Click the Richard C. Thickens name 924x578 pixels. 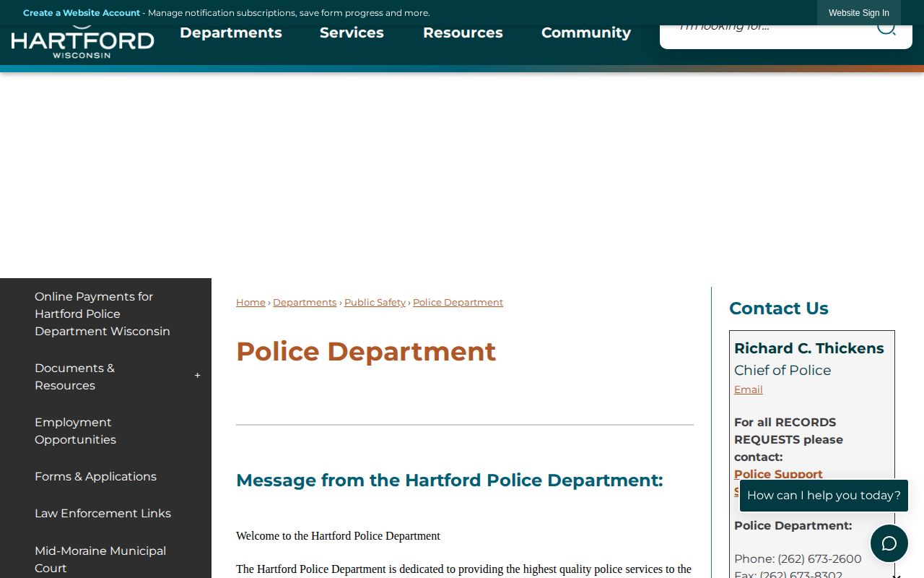[809, 348]
